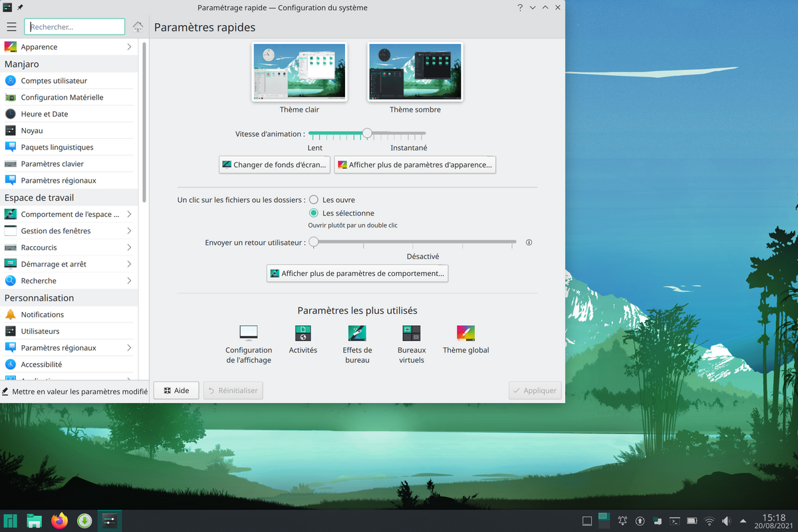The width and height of the screenshot is (798, 532).
Task: Open Activités shortcut icon
Action: tap(303, 340)
